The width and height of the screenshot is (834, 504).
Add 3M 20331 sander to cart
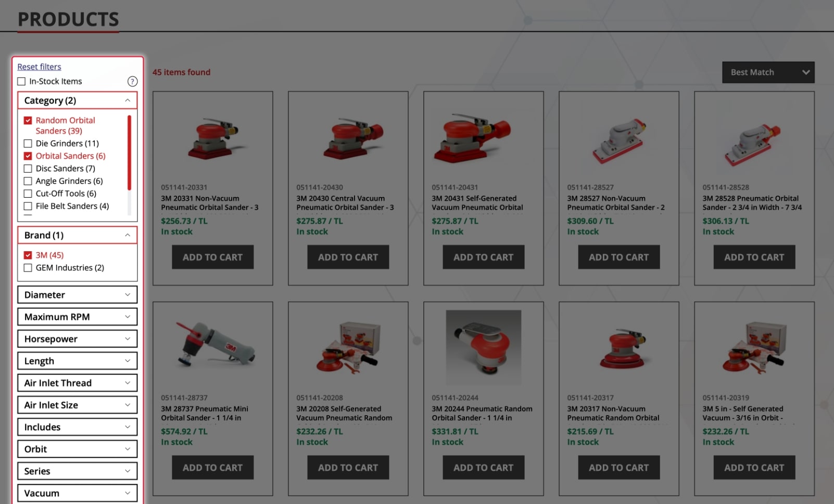212,257
